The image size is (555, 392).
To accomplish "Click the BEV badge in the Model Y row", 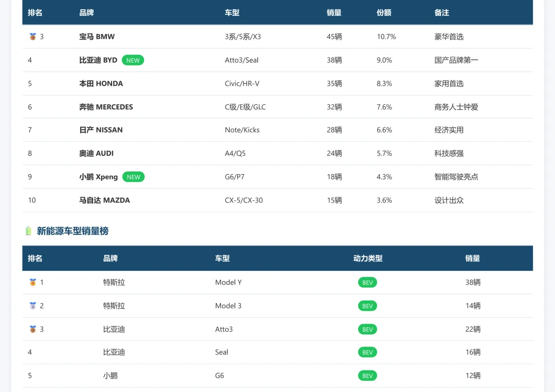I will (x=367, y=283).
